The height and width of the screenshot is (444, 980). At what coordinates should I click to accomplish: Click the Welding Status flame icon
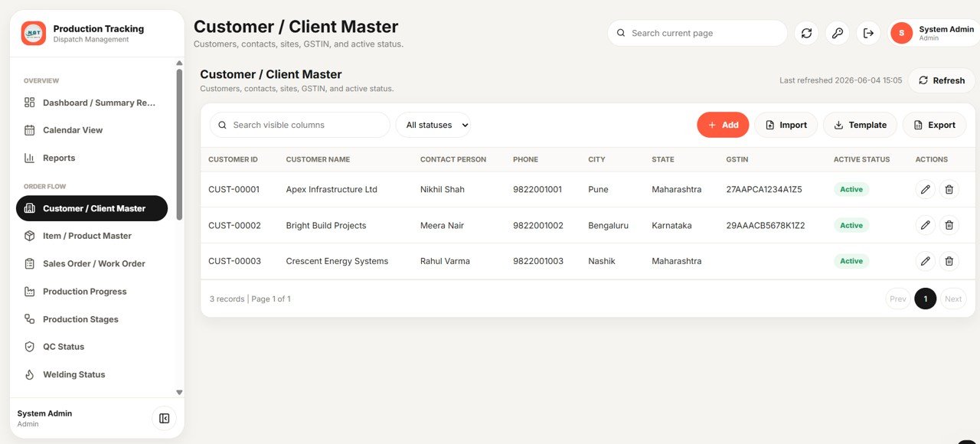30,374
